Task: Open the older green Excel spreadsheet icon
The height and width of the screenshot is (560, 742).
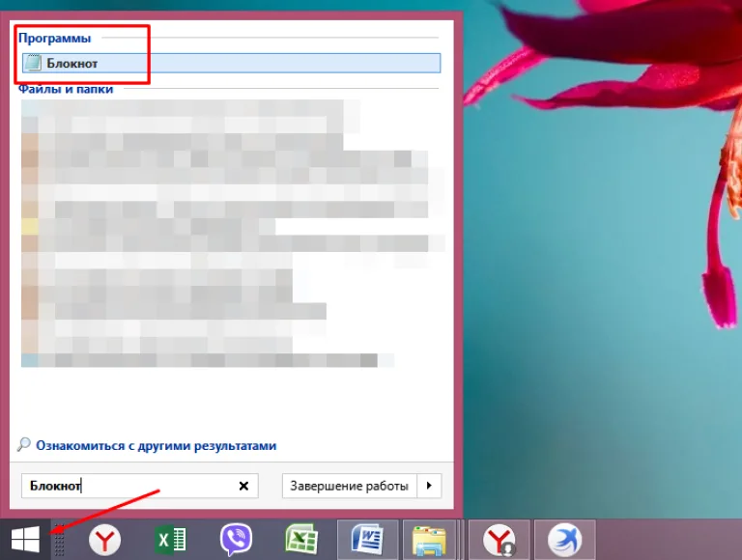Action: 301,540
